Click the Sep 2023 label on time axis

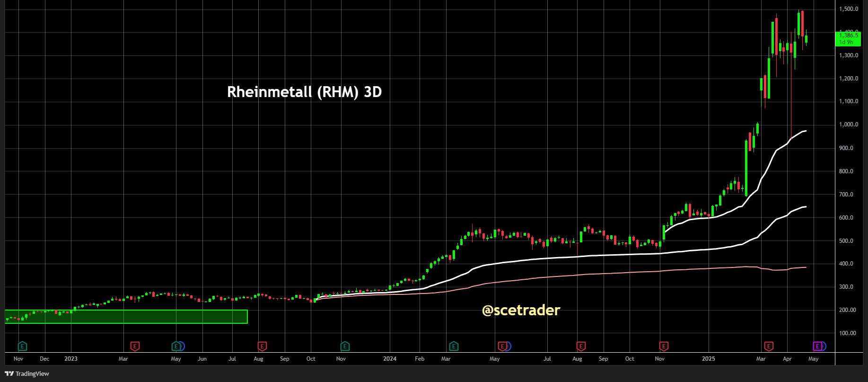click(285, 359)
